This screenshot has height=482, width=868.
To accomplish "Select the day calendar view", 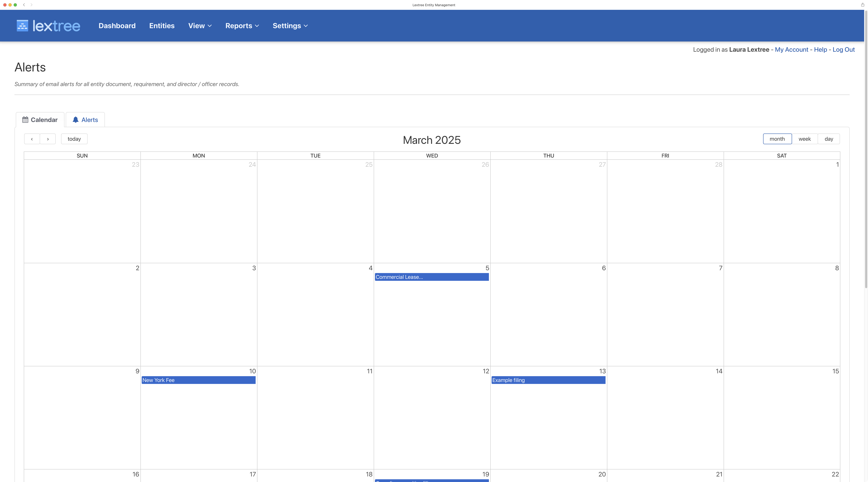I will click(x=829, y=139).
